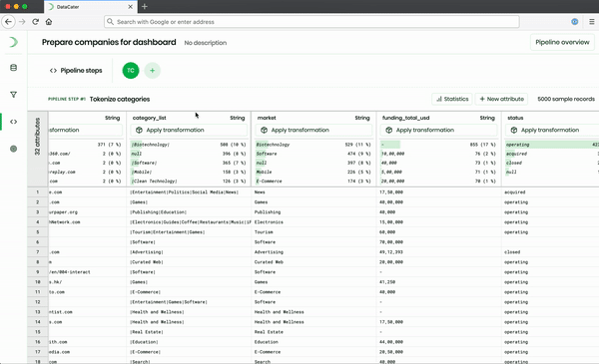Viewport: 599px width, 364px height.
Task: Select the Software value in market stats
Action: [267, 154]
